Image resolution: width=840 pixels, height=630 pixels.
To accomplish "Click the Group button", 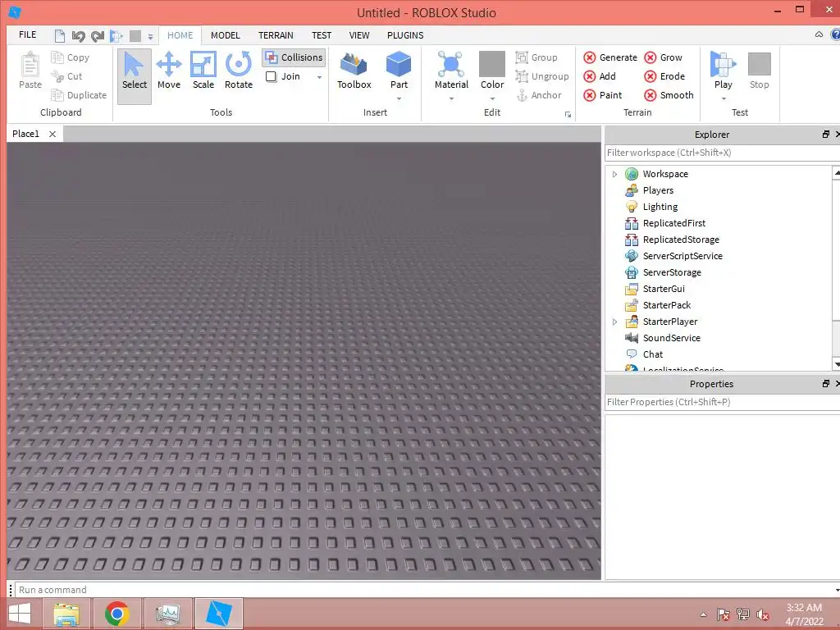I will [x=536, y=57].
